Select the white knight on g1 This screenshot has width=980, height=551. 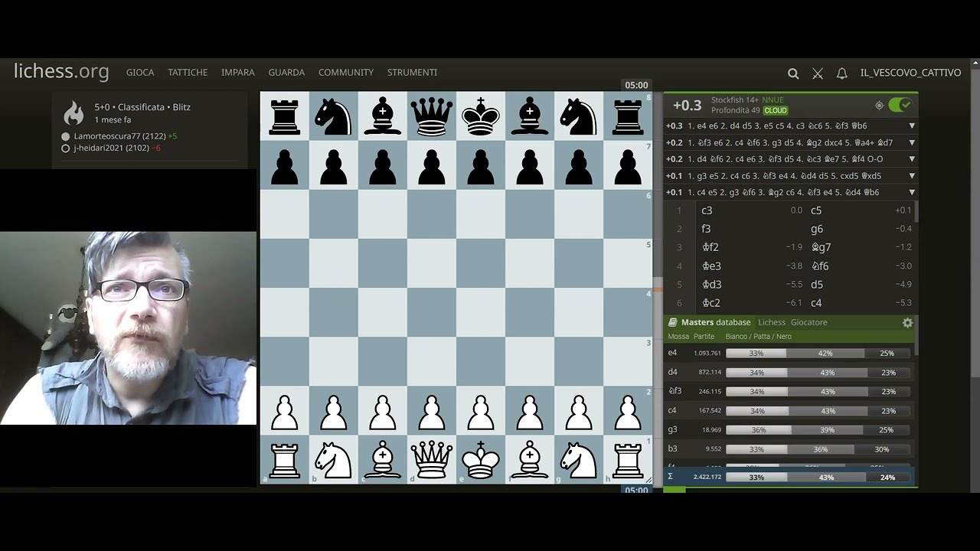tap(579, 459)
